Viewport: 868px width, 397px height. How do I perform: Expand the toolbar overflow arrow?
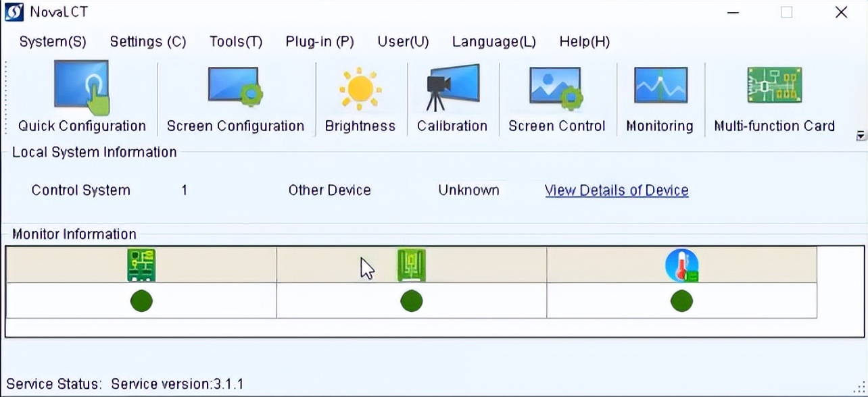point(861,135)
